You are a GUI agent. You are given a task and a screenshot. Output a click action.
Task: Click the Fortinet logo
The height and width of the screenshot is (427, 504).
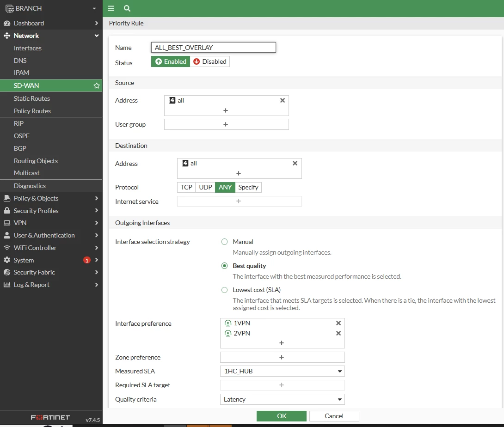pyautogui.click(x=50, y=417)
